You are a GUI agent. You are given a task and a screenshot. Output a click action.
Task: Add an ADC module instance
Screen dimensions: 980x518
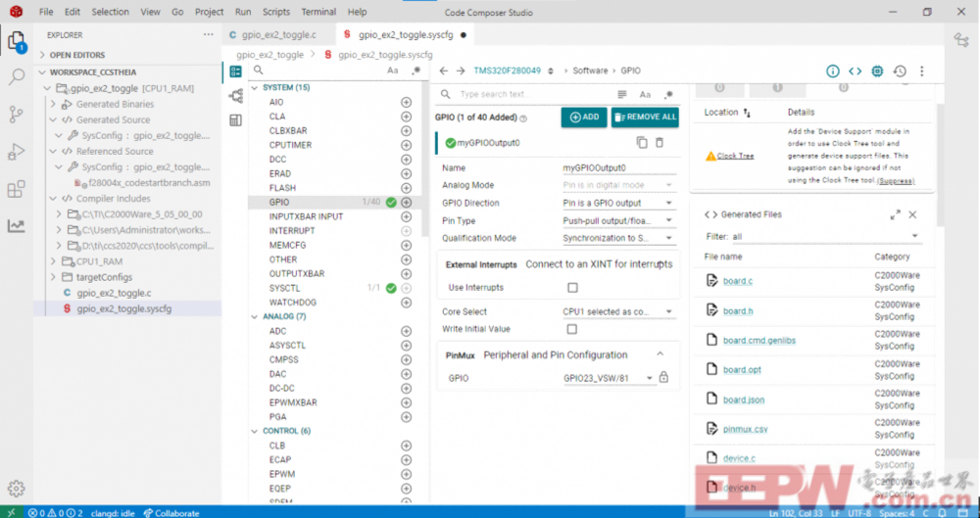coord(407,331)
